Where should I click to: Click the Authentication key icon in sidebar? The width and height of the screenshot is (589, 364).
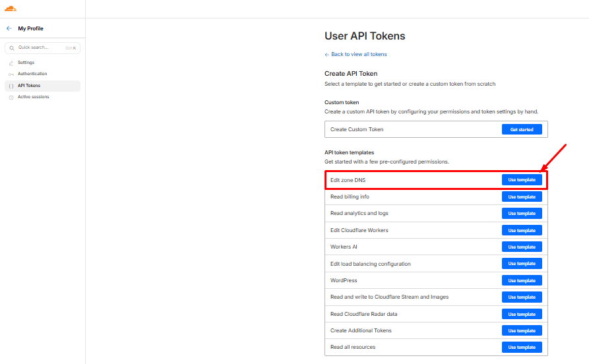click(11, 75)
